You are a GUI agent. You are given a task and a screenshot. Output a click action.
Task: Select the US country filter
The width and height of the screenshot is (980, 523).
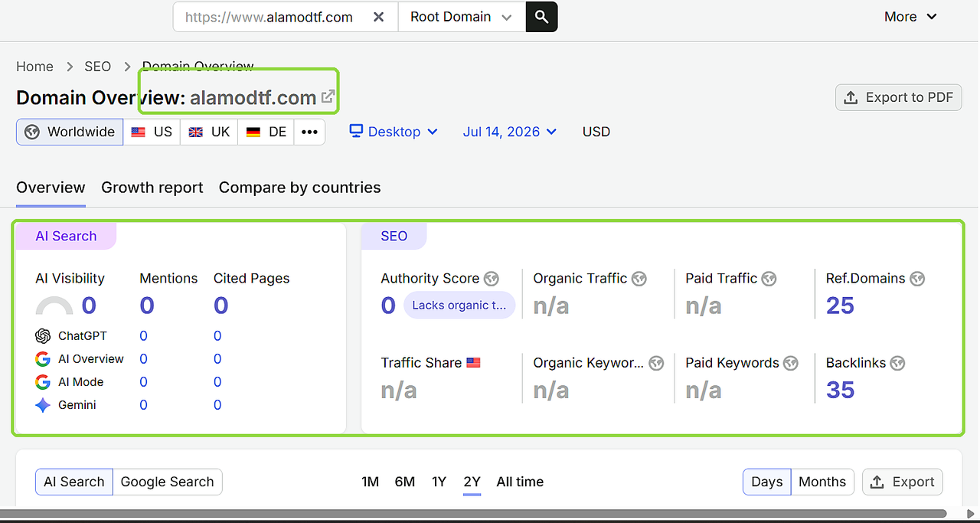coord(152,132)
